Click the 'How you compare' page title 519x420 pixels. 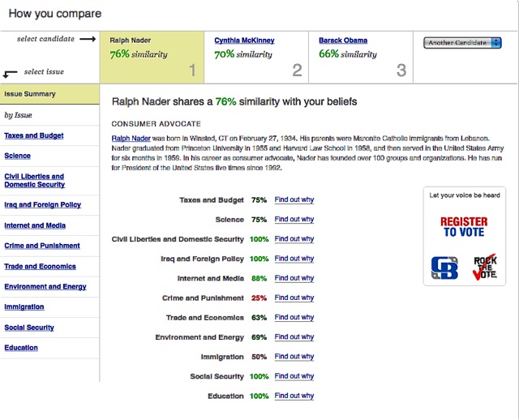55,14
